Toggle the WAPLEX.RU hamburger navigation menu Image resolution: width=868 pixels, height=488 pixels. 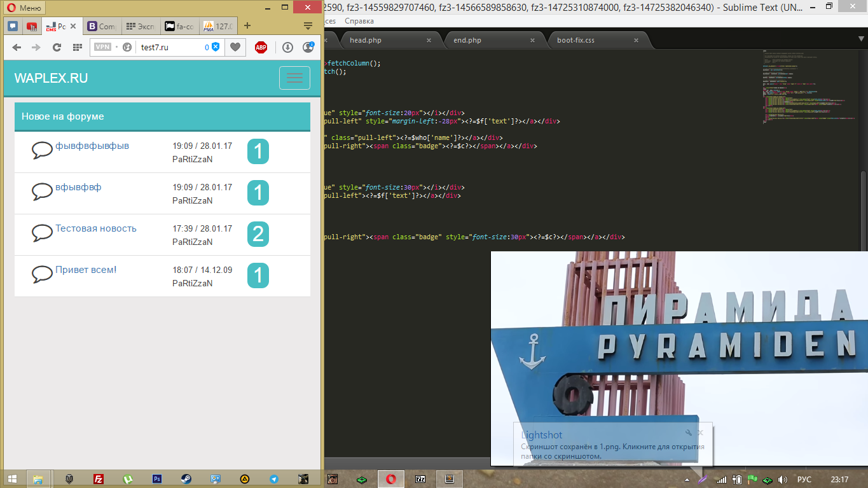(x=294, y=78)
